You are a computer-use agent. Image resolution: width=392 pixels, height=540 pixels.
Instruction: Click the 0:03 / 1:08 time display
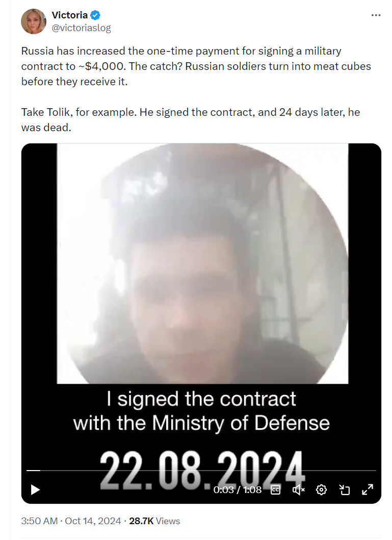pos(237,489)
